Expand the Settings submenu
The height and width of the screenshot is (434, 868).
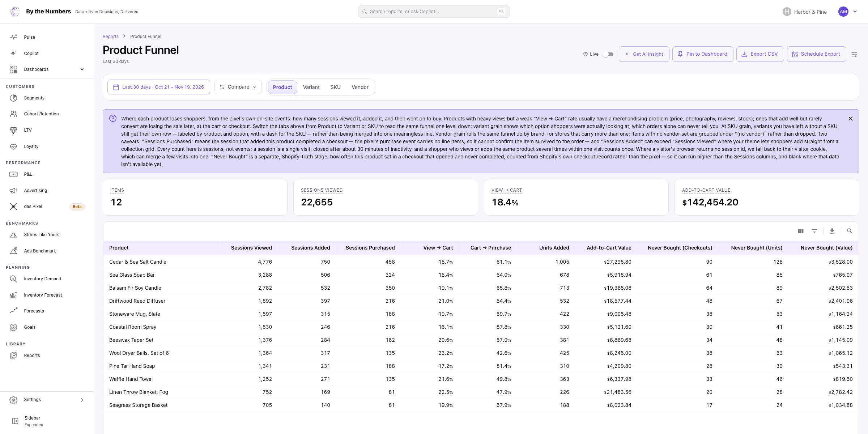tap(47, 400)
